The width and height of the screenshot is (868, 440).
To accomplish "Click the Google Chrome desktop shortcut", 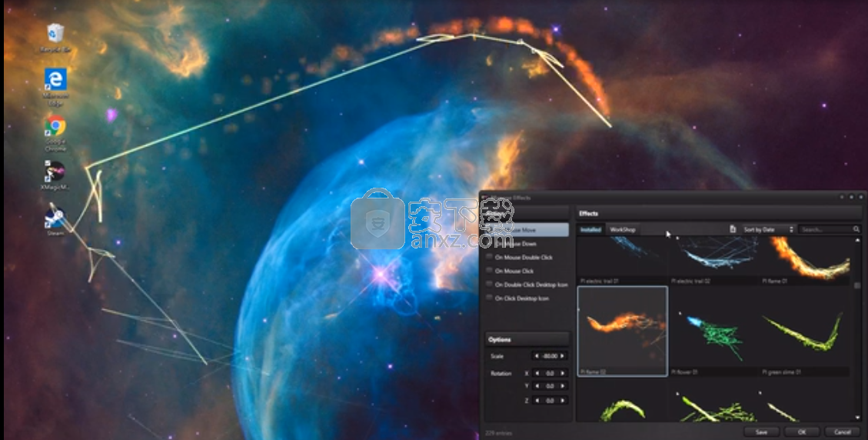I will (55, 126).
